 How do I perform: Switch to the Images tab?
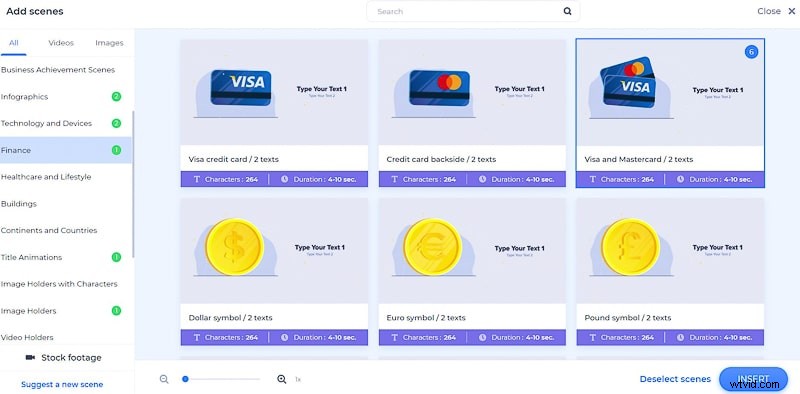[x=109, y=43]
